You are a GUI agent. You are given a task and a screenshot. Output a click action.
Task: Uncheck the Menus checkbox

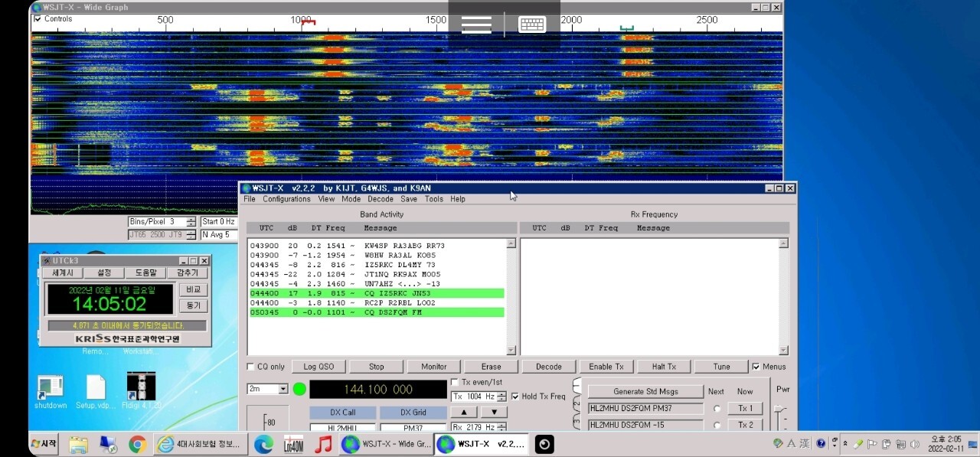point(756,367)
